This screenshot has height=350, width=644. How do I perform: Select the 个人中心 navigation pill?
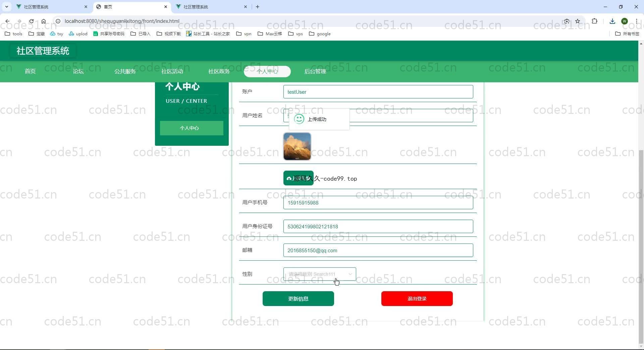click(267, 71)
